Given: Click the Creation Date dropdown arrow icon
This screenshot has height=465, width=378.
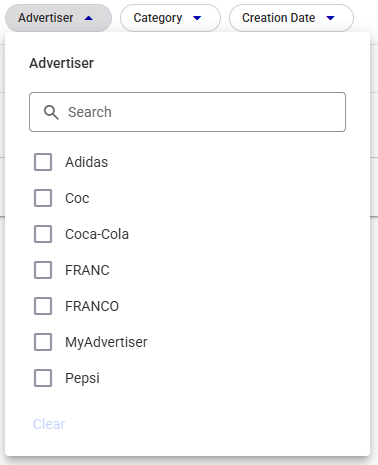Looking at the screenshot, I should (x=330, y=18).
